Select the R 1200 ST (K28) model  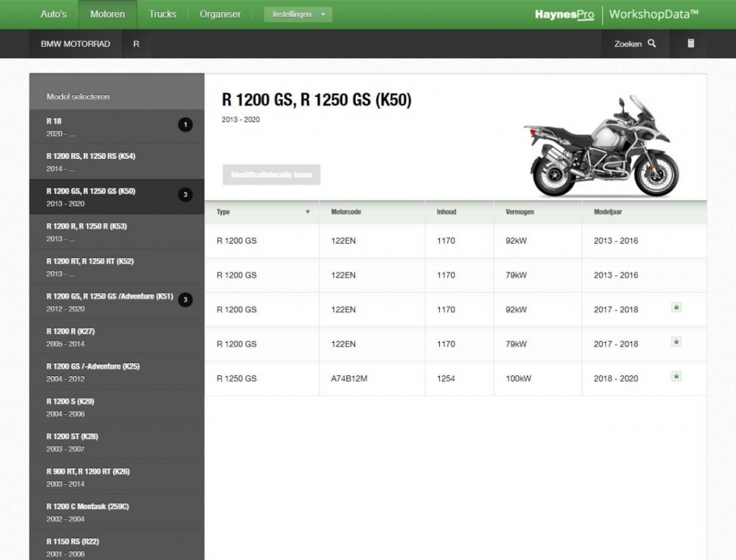click(x=117, y=442)
